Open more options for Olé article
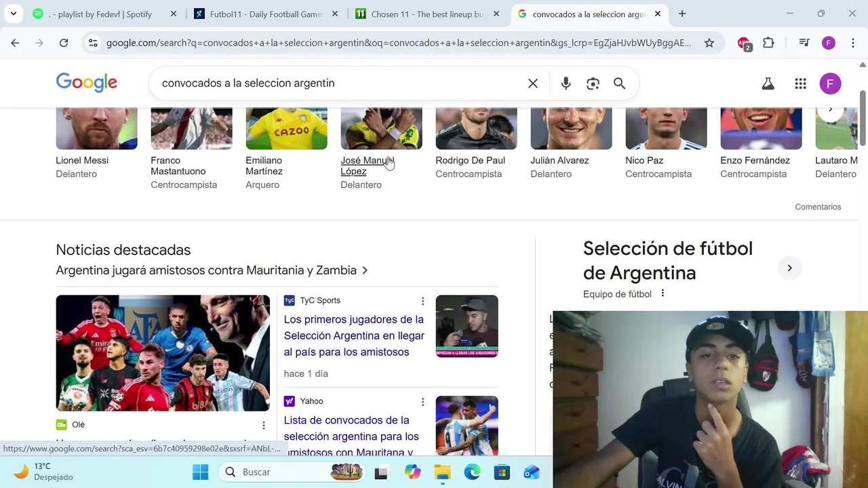 coord(264,425)
